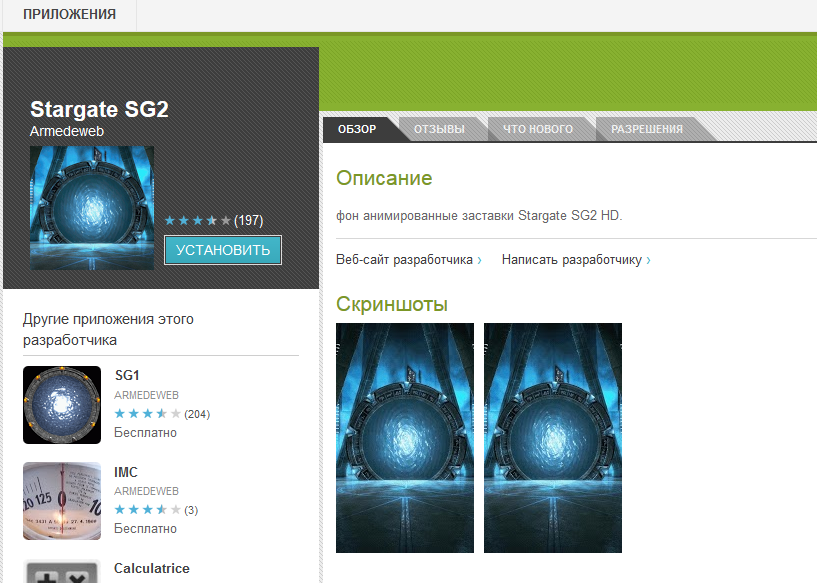The width and height of the screenshot is (817, 583).
Task: Click the Бесплатно price label under SG1
Action: (145, 432)
